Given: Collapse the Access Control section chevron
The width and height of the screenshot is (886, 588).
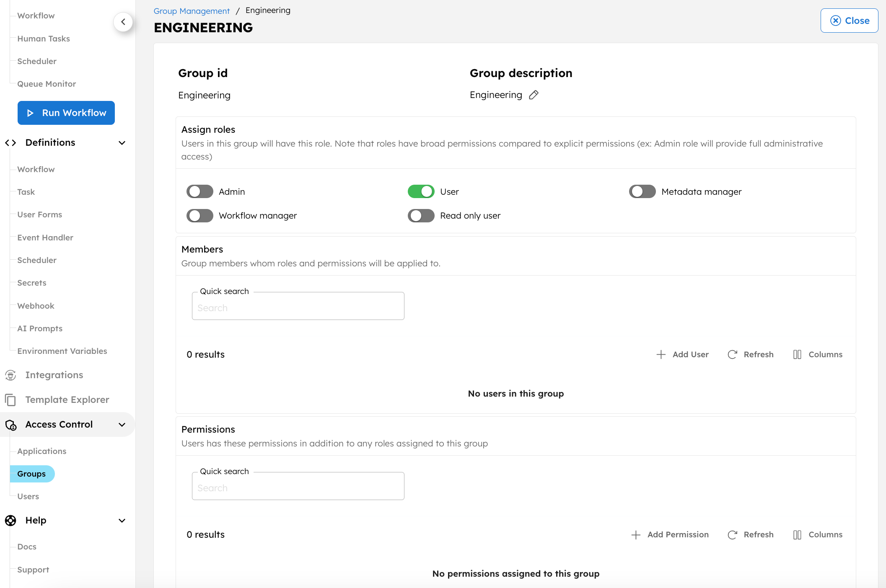Looking at the screenshot, I should 122,425.
